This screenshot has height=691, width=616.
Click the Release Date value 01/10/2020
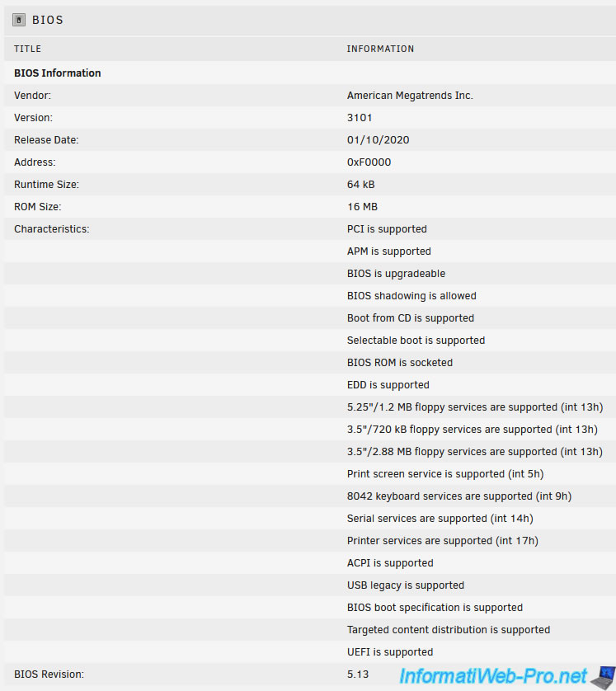point(378,140)
